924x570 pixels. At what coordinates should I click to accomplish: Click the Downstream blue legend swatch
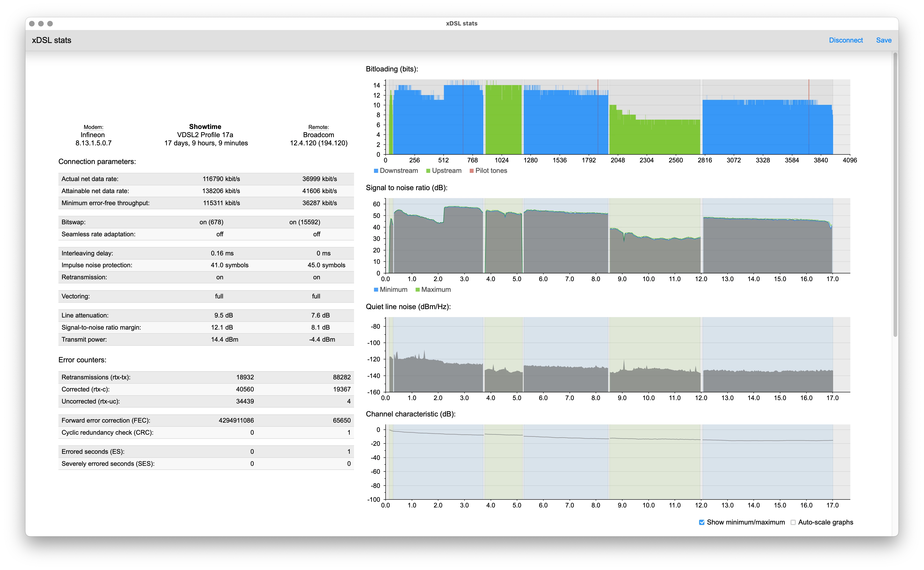point(376,171)
